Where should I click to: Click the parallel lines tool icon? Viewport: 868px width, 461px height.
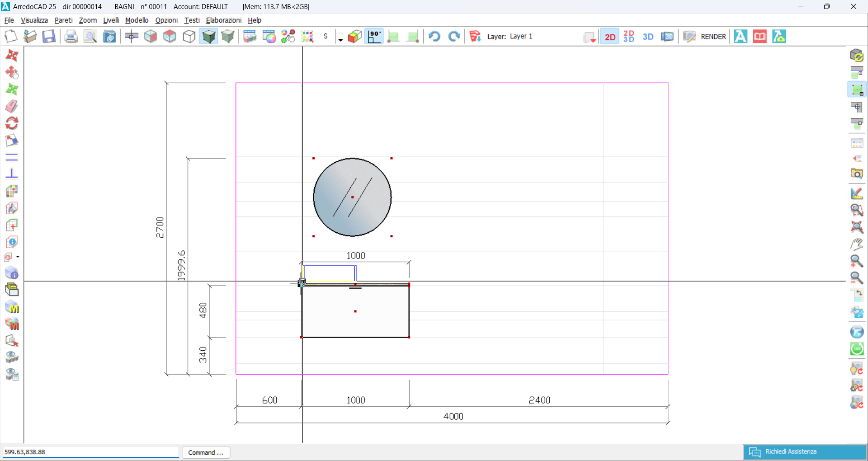12,157
